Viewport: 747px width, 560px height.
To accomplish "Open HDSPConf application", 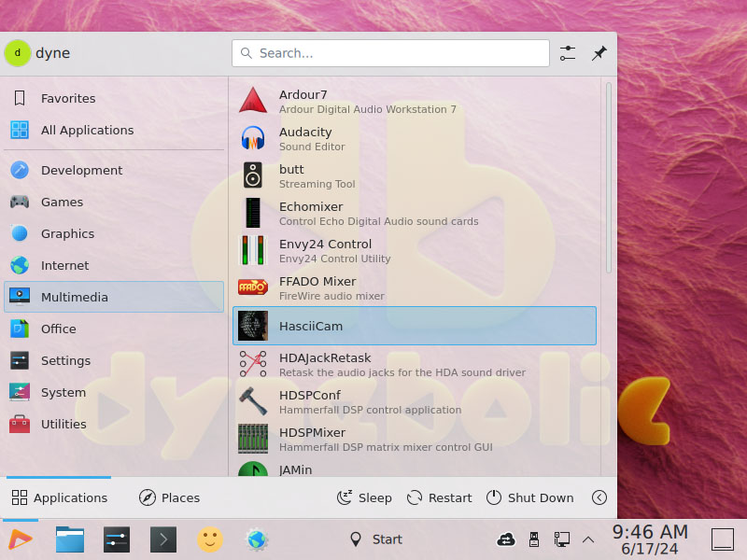I will 414,402.
